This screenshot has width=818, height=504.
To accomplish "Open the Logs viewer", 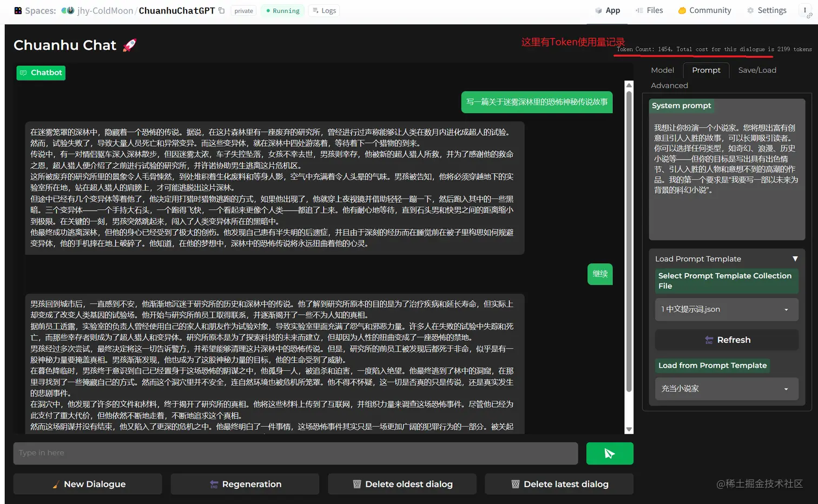I will [324, 11].
